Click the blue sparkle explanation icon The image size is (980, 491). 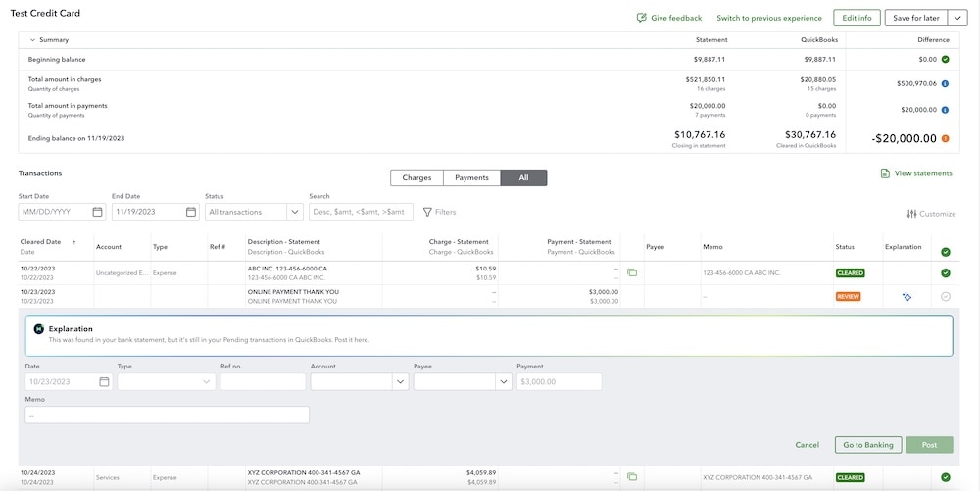point(906,297)
